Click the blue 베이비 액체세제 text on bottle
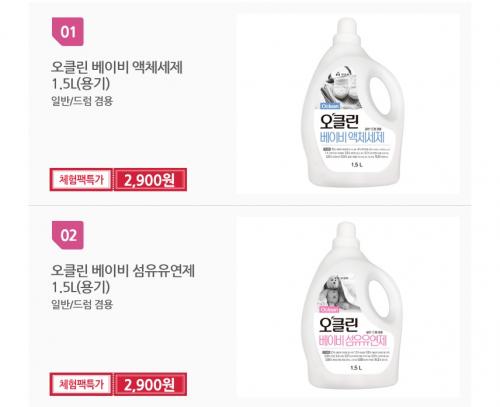Screen dimensions: 500x407 pos(352,137)
